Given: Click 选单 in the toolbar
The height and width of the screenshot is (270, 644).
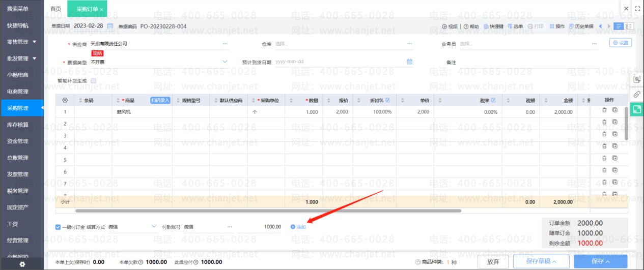Looking at the screenshot, I should [515, 26].
